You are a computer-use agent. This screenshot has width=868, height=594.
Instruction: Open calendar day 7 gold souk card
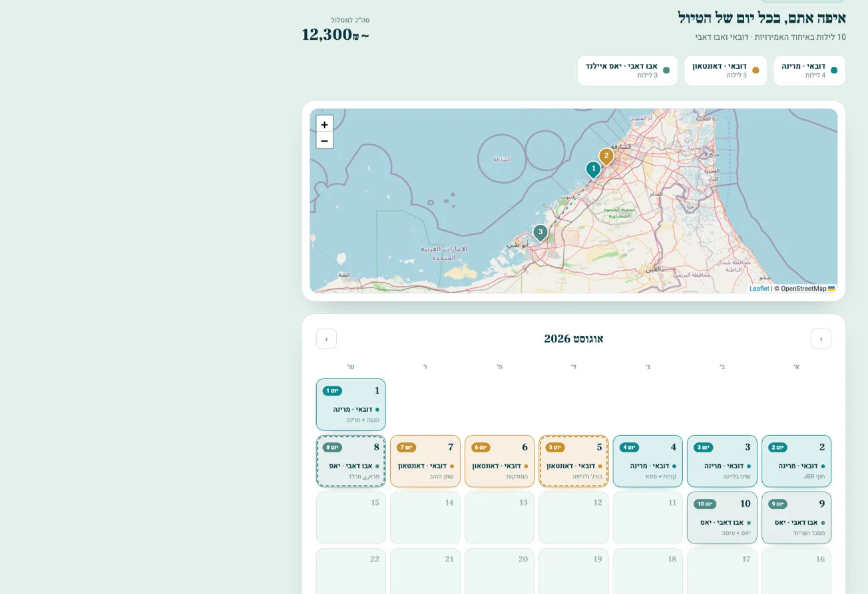(425, 461)
